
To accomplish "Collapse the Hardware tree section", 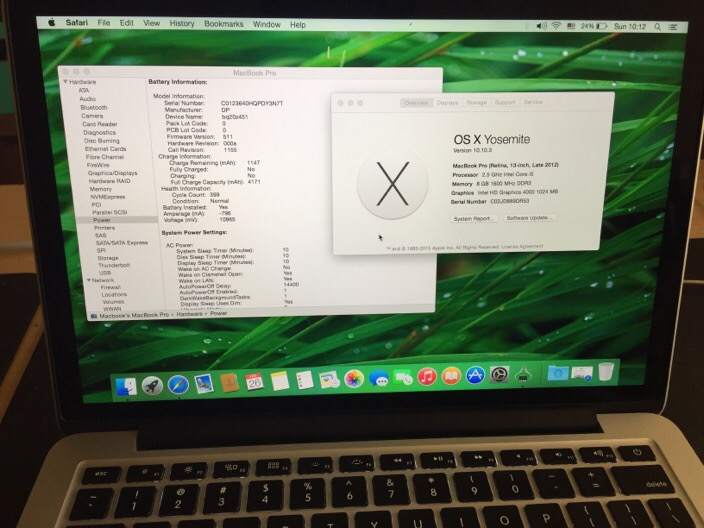I will [x=65, y=83].
